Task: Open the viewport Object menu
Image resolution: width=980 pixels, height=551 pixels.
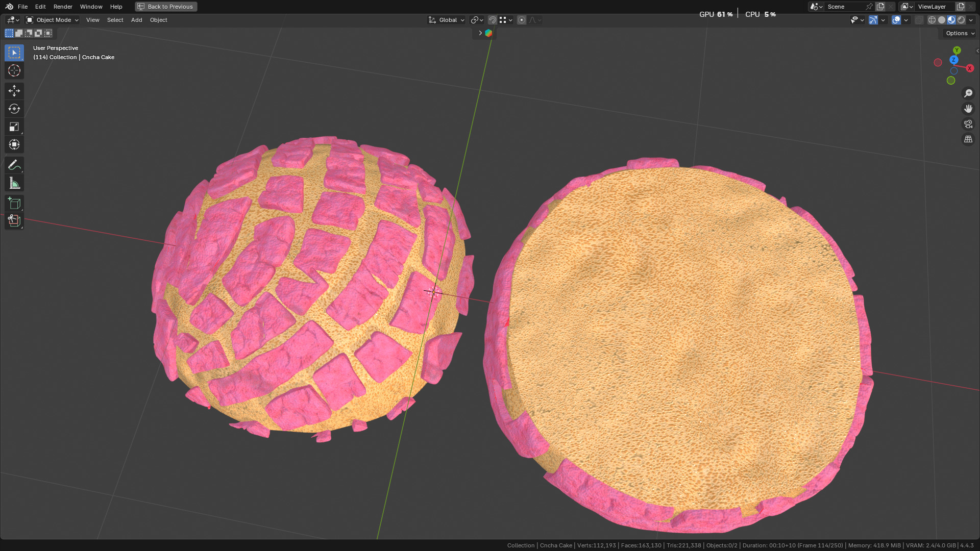Action: coord(158,20)
